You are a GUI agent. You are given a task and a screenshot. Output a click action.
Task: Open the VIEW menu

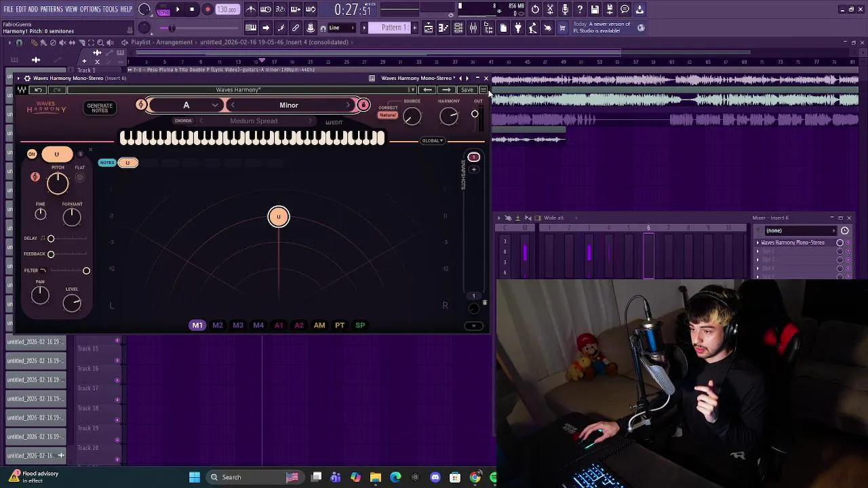coord(71,9)
